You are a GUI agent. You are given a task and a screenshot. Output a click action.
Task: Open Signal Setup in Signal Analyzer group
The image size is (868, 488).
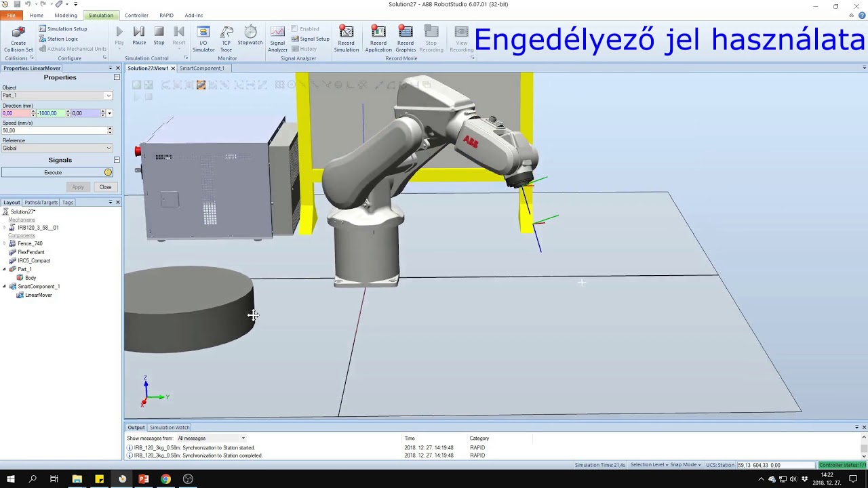[311, 39]
